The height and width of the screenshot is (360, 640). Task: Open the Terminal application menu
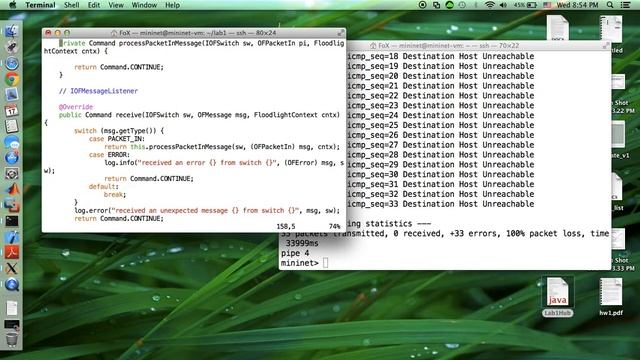(40, 5)
